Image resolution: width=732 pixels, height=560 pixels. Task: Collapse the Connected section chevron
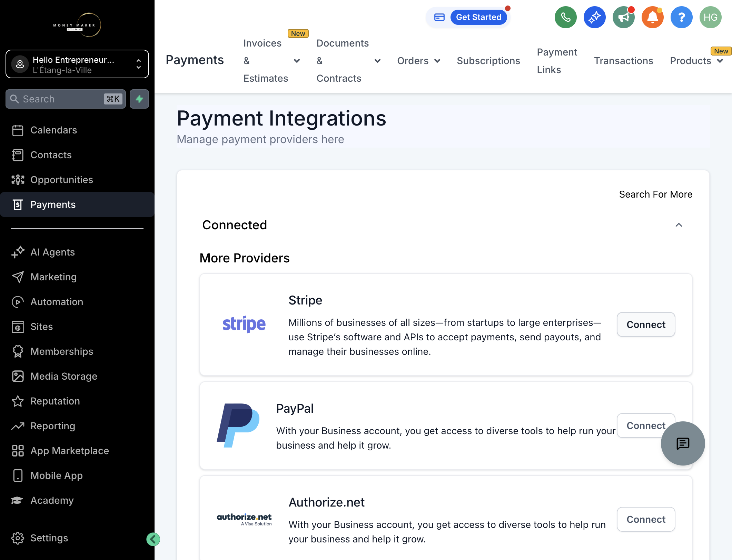[679, 225]
